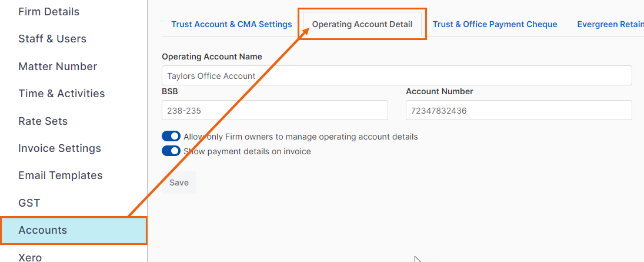Select Time & Activities in sidebar
Image resolution: width=644 pixels, height=262 pixels.
coord(62,94)
